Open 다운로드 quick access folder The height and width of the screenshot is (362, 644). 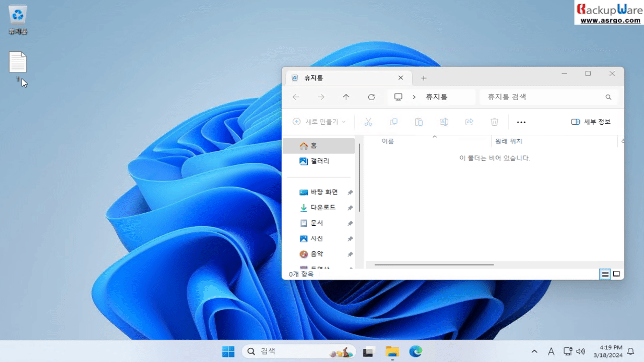(318, 208)
